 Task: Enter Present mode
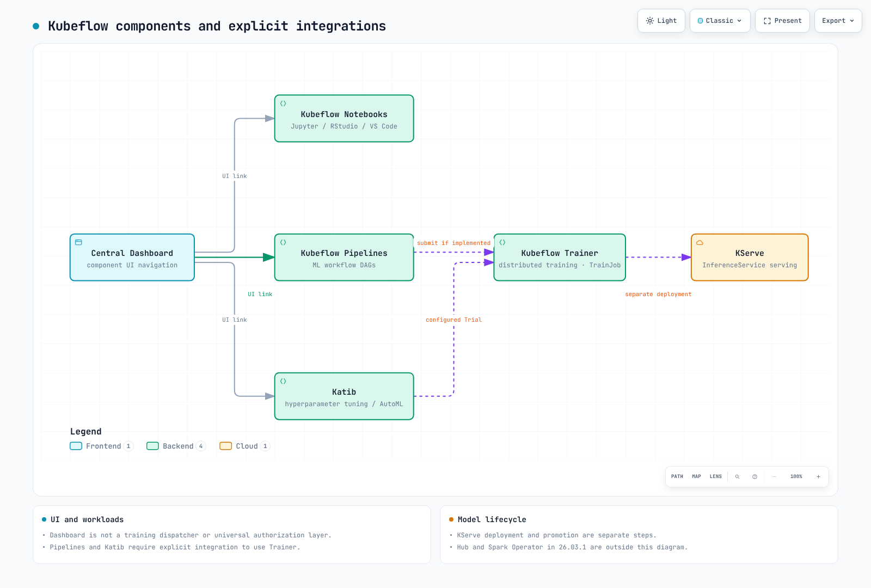[782, 21]
